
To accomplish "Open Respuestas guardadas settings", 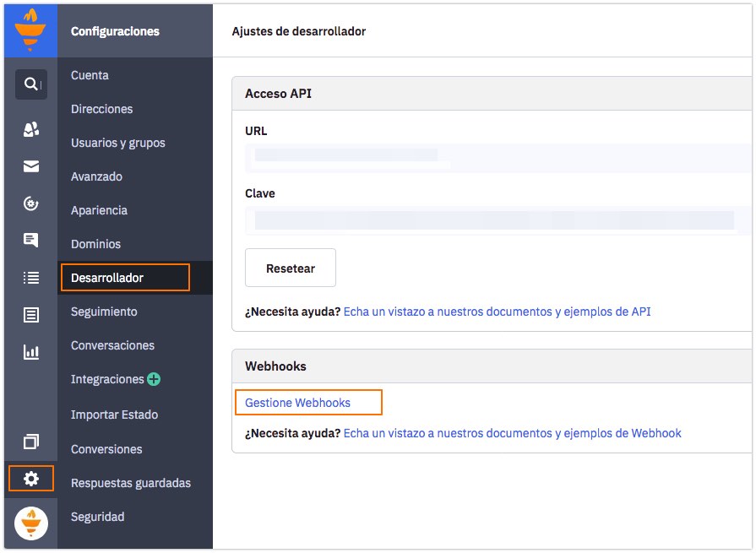I will tap(131, 483).
